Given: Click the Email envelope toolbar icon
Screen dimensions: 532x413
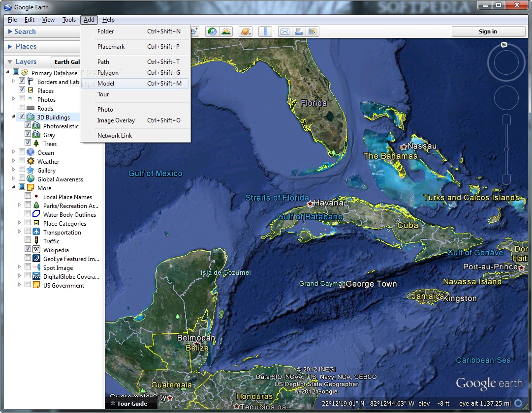Looking at the screenshot, I should (285, 31).
